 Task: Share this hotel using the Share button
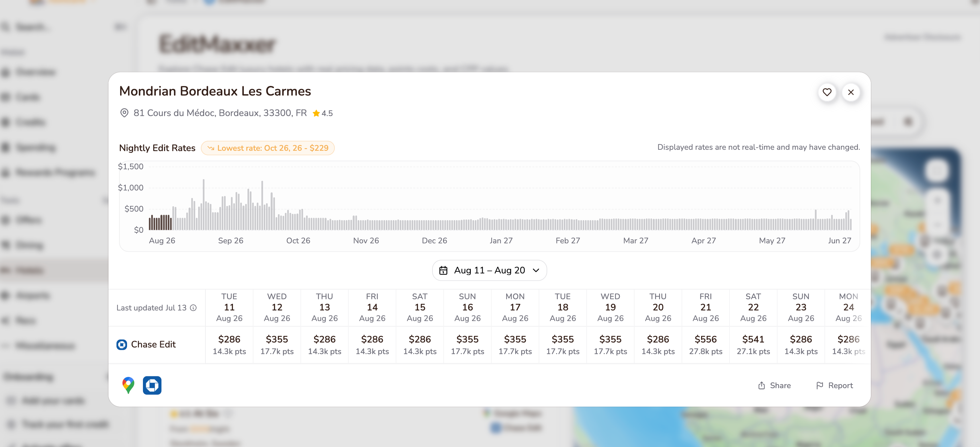coord(774,386)
